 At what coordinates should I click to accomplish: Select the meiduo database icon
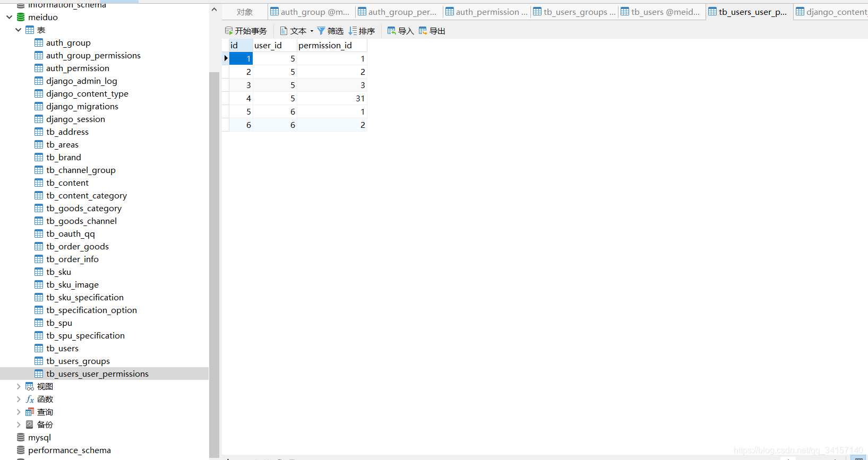click(21, 17)
